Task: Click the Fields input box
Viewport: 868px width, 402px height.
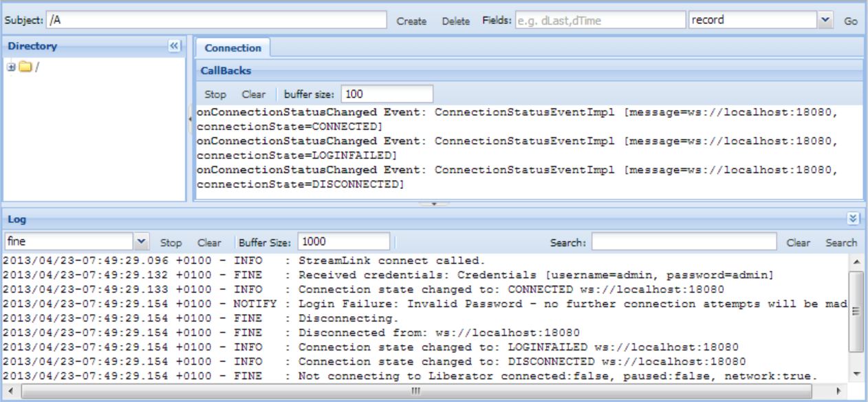Action: click(599, 21)
